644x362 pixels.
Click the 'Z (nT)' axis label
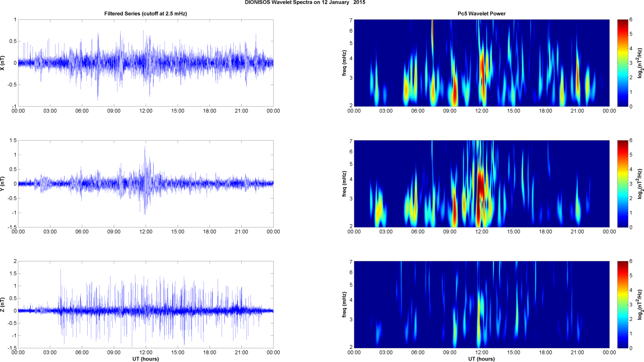point(3,304)
